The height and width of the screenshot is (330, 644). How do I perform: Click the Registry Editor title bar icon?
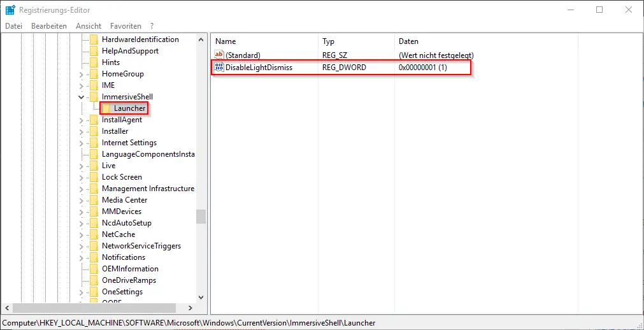[10, 10]
